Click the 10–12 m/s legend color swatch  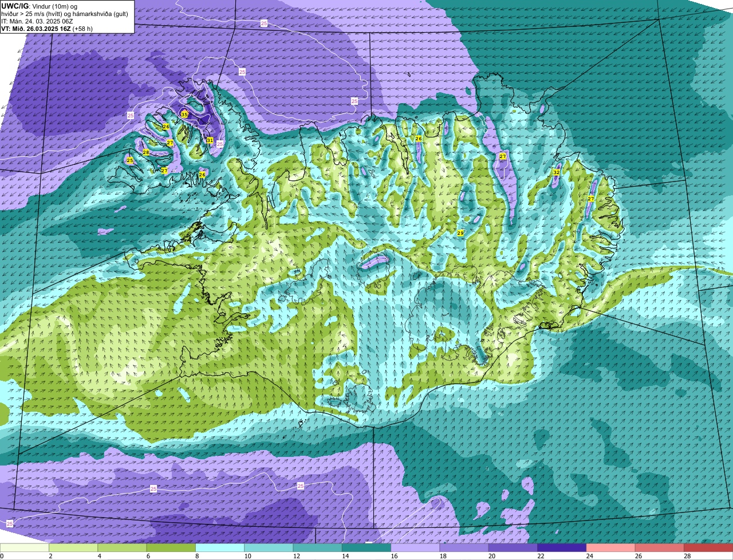[269, 547]
